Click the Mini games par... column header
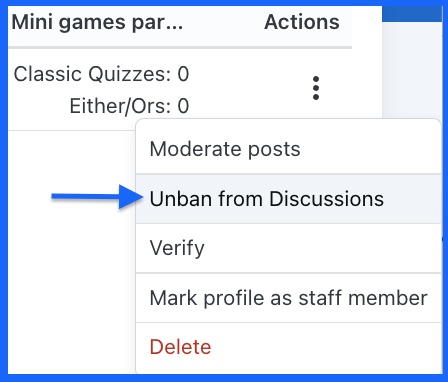The image size is (448, 382). tap(97, 23)
